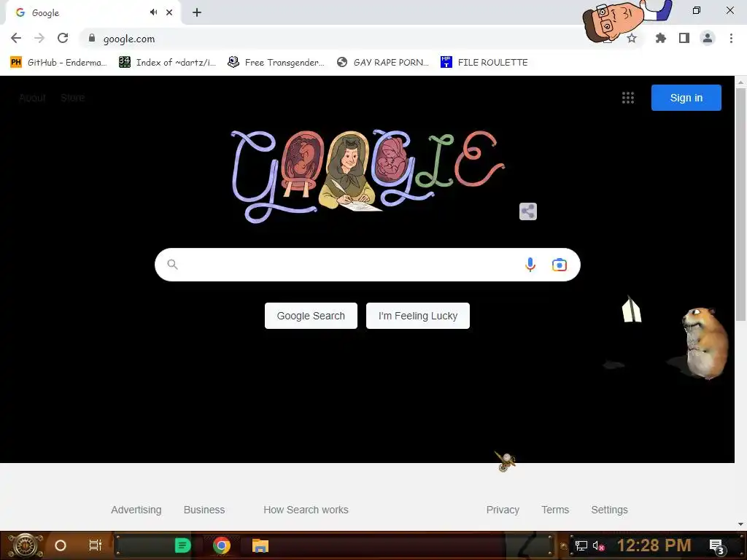Viewport: 747px width, 560px height.
Task: Mute the tab via its speaker icon
Action: click(x=153, y=12)
